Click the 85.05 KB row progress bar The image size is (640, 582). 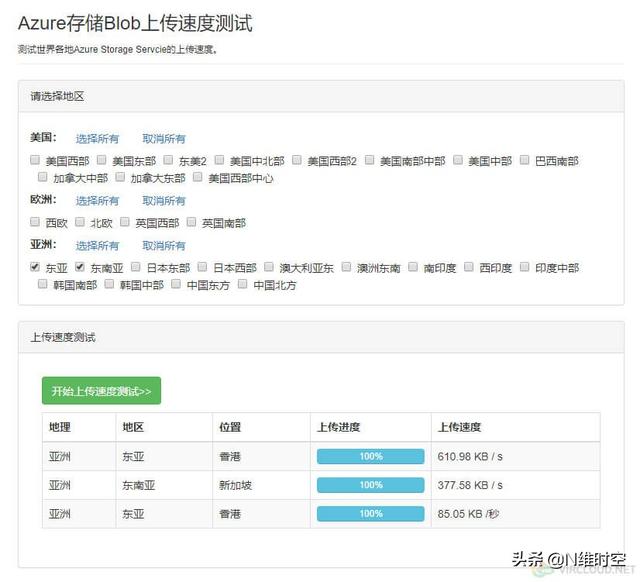(x=370, y=514)
